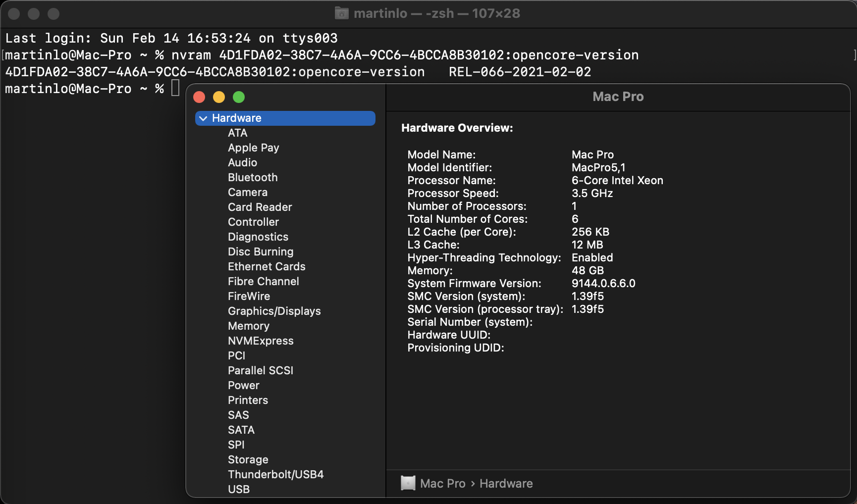Click the Hardware Overview heading
Screen dimensions: 857x504
tap(457, 128)
